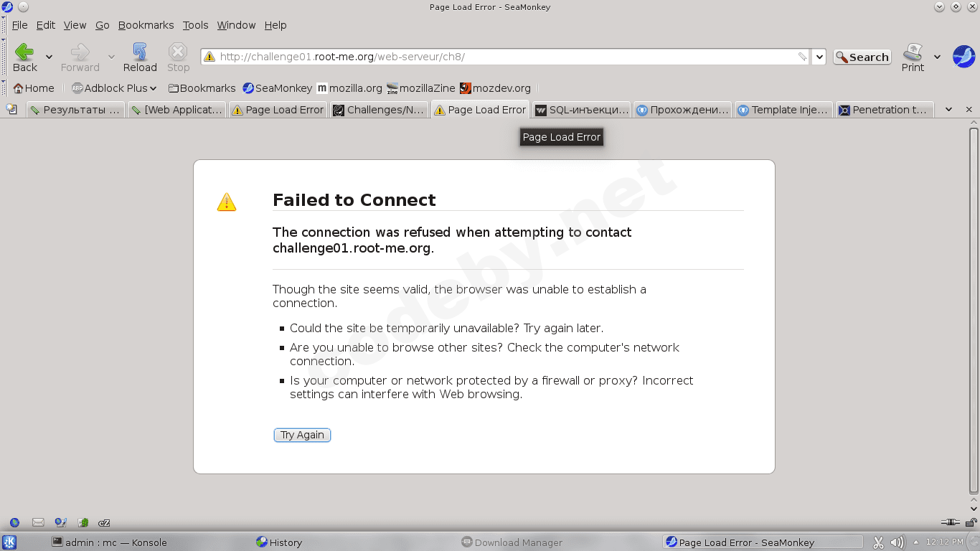The width and height of the screenshot is (980, 551).
Task: Open the SeaMonkey bookmark on the bookmarks toolbar
Action: 278,88
